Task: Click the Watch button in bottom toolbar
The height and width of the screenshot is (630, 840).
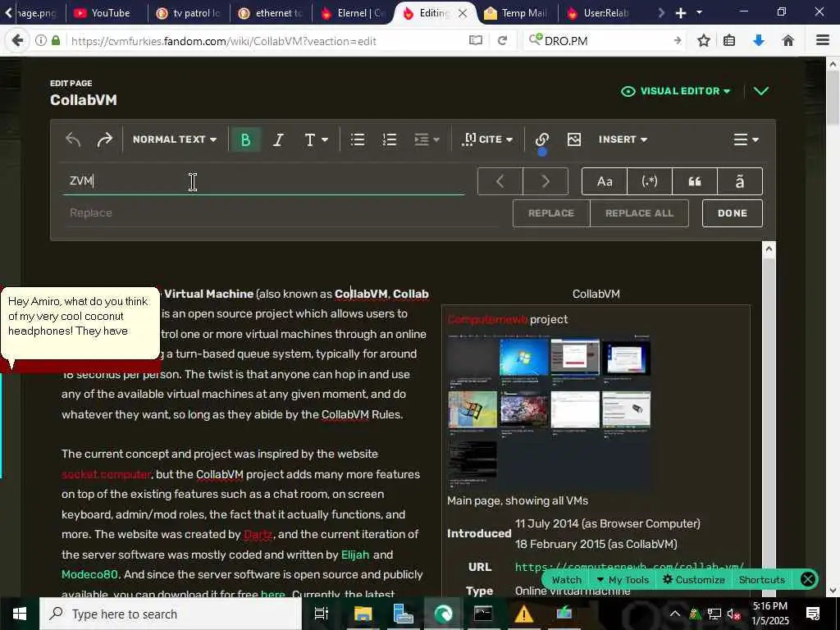Action: click(566, 580)
